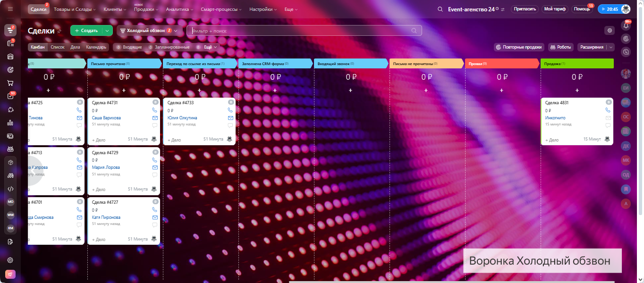
Task: Open ДК user avatar in right panel
Action: click(626, 146)
